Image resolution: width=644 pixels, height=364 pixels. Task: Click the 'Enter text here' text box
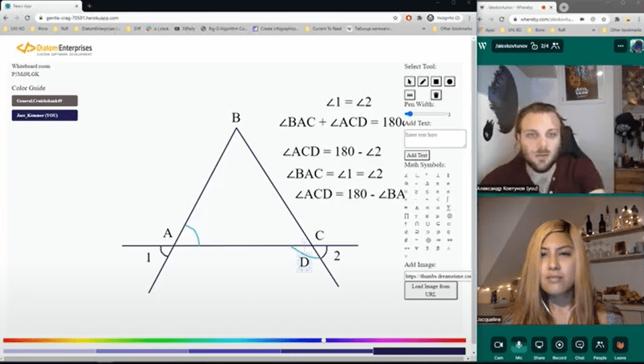point(435,138)
